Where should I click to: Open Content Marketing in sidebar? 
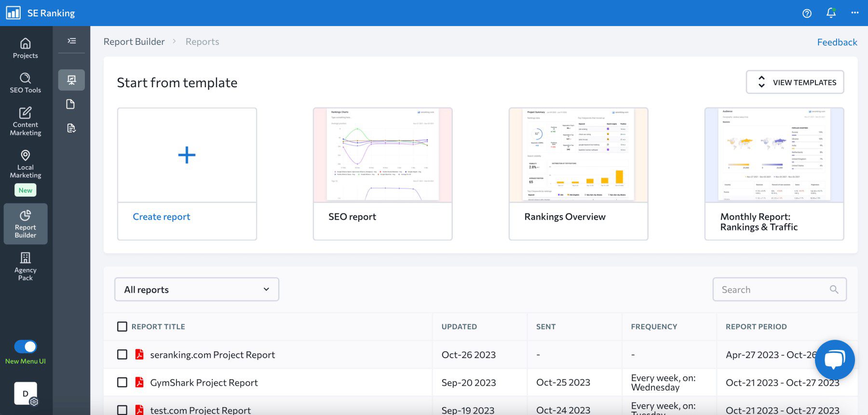click(26, 121)
